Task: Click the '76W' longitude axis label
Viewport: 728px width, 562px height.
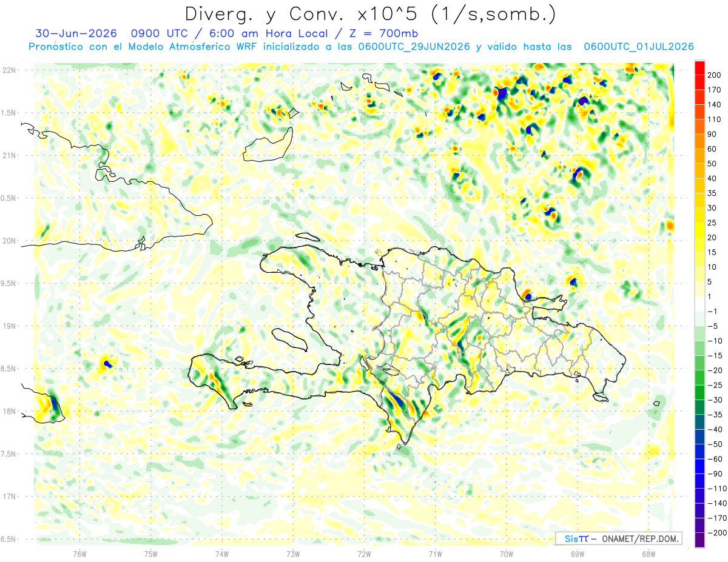Action: [x=79, y=554]
